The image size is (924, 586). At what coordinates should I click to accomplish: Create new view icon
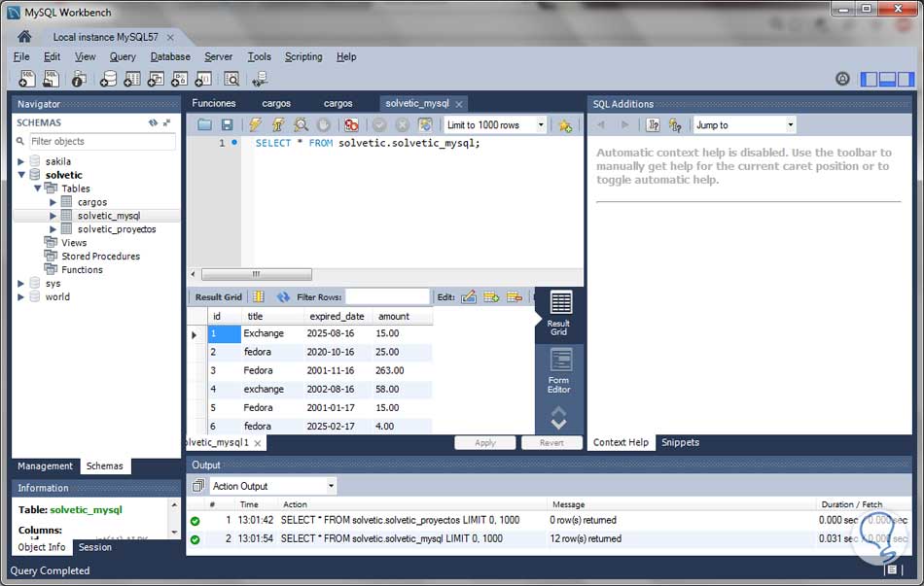156,79
